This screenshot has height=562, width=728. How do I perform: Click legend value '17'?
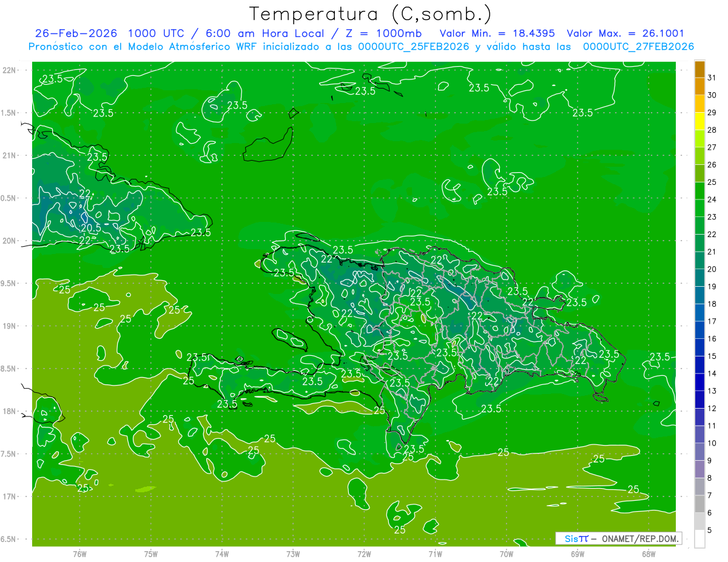pos(712,321)
